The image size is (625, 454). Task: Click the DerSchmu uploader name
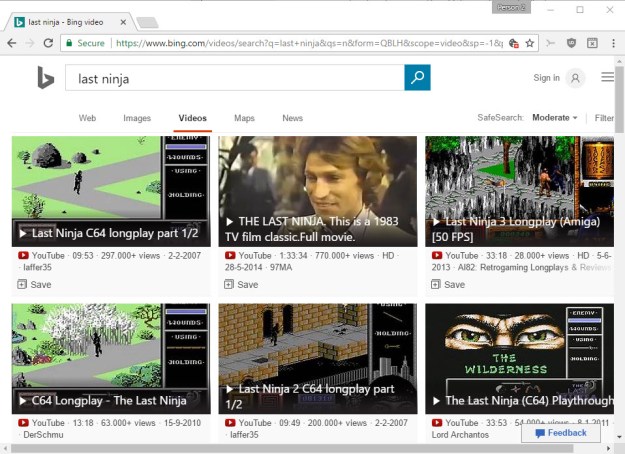(x=43, y=434)
